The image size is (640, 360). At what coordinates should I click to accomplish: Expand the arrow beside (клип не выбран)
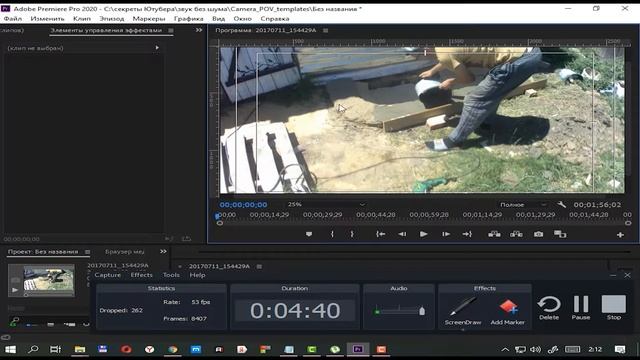click(157, 48)
